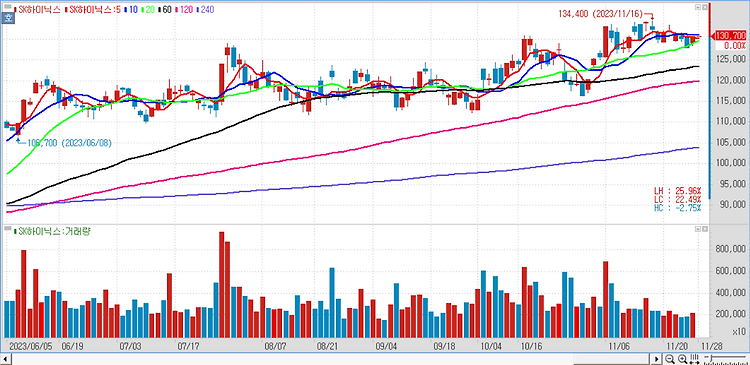Click the 90,000 price axis label
750x365 pixels.
[x=733, y=205]
